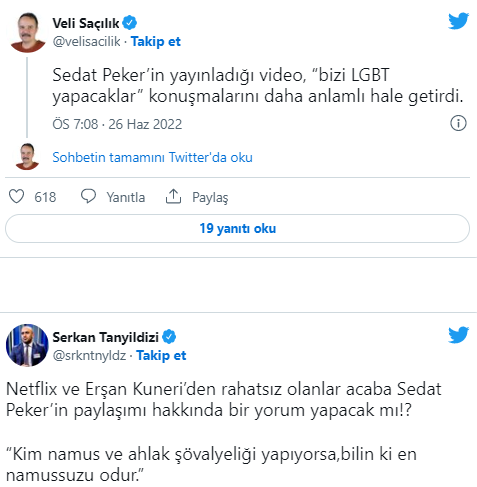Click the share upload arrow icon
The height and width of the screenshot is (487, 477).
click(x=173, y=196)
